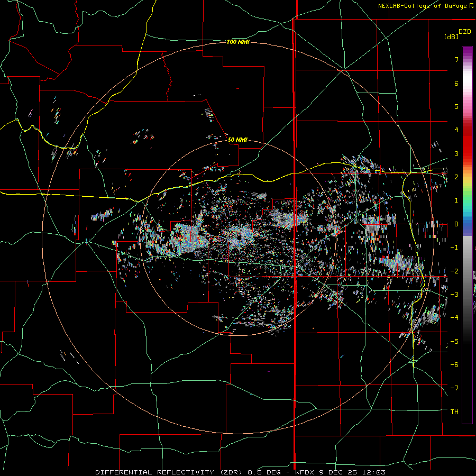This screenshot has width=476, height=476.
Task: Click the [dB] units label
Action: click(452, 36)
